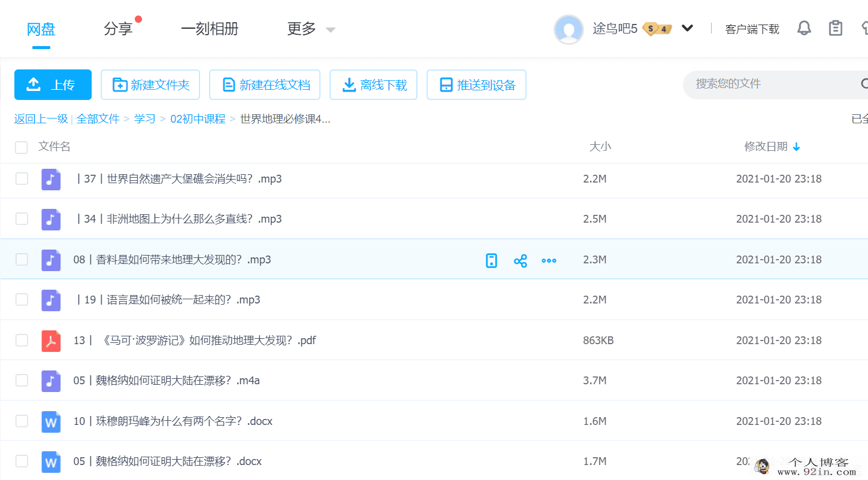Click the Word icon for 05 魏格纳 docx
This screenshot has height=480, width=868.
(51, 461)
